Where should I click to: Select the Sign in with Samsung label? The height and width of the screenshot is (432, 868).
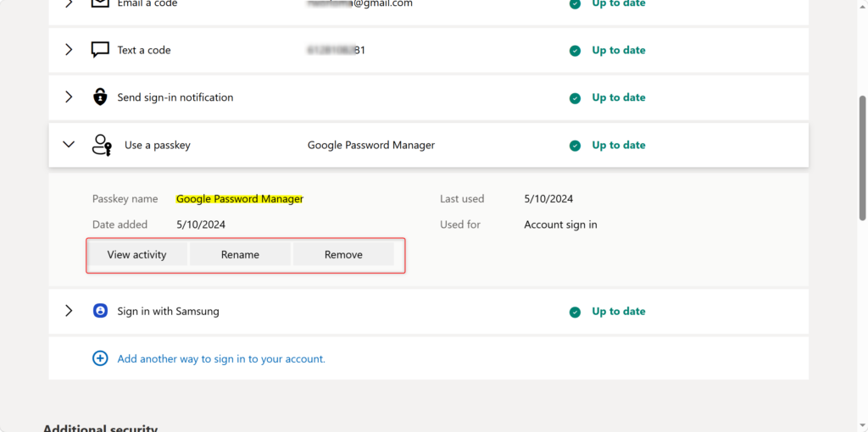pos(169,312)
